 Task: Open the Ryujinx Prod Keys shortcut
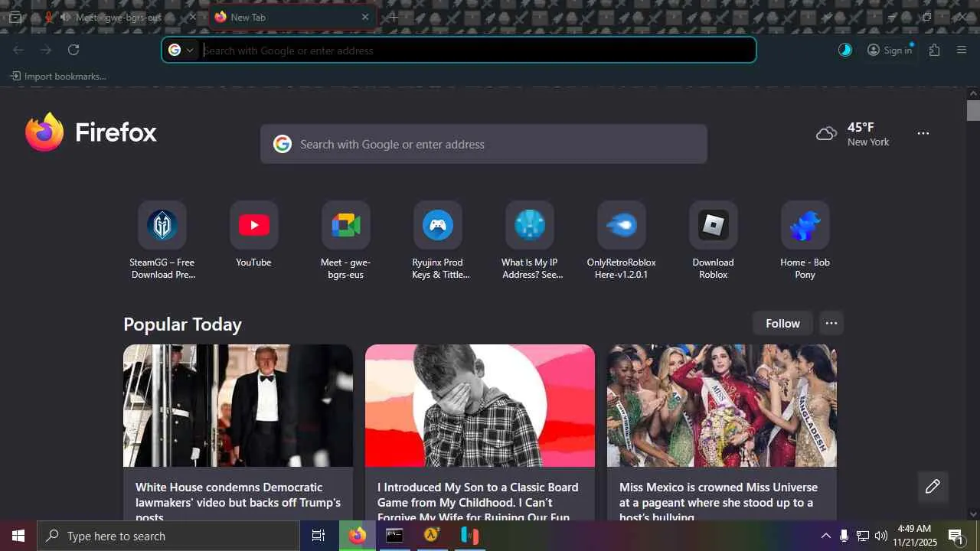[x=438, y=225]
